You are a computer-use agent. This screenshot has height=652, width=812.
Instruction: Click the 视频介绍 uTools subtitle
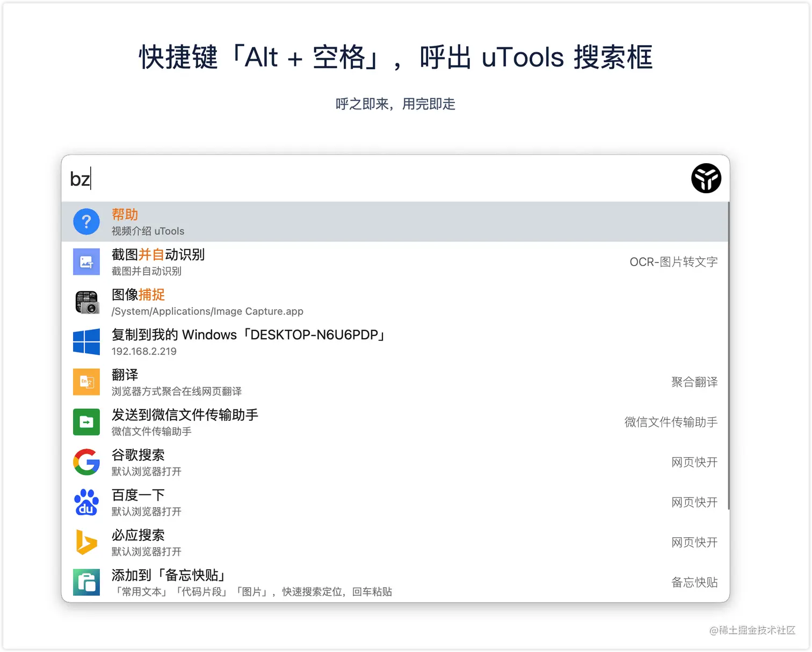(x=148, y=231)
